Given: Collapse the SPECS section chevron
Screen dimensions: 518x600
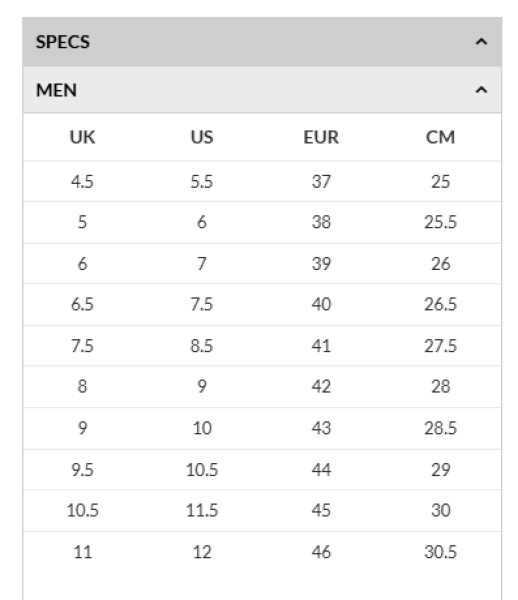Looking at the screenshot, I should [x=481, y=42].
